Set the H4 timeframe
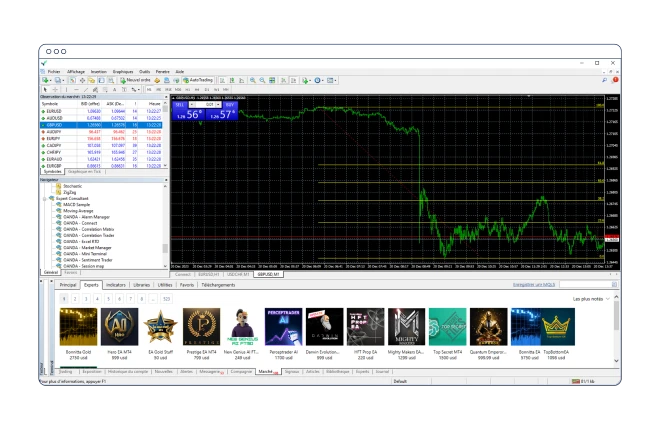The height and width of the screenshot is (448, 672). click(x=197, y=90)
